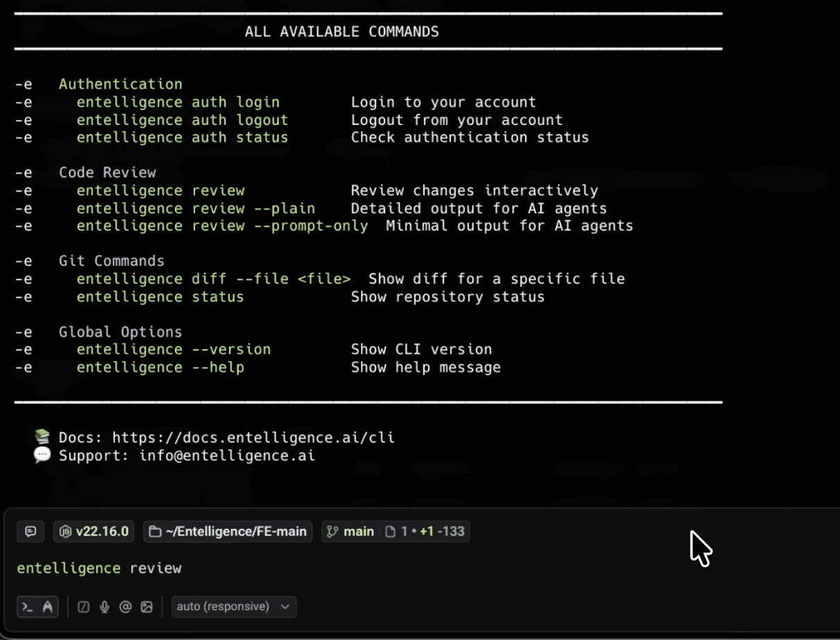
Task: Click the @ attach context icon
Action: point(126,607)
